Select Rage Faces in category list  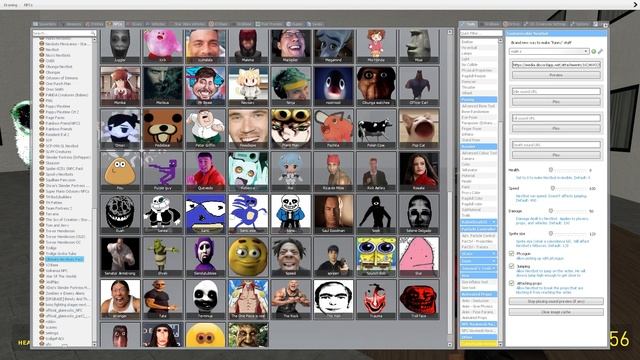tap(55, 117)
